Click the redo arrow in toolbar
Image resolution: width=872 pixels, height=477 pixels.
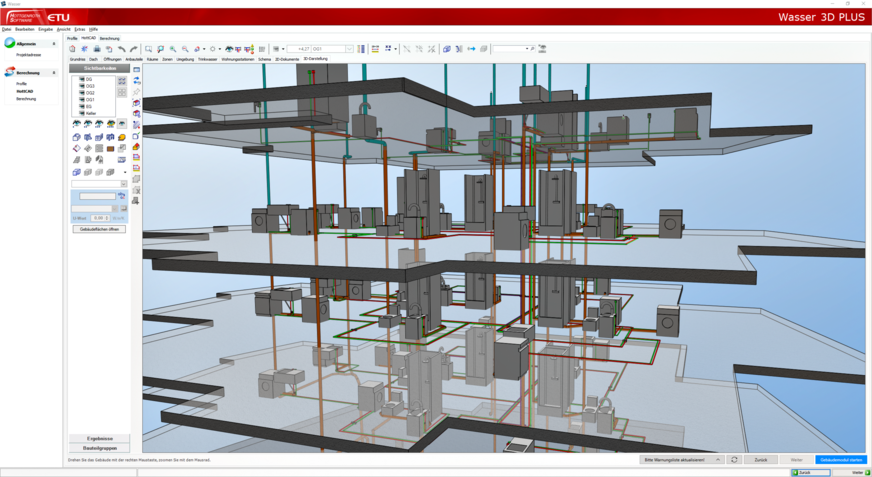tap(133, 48)
